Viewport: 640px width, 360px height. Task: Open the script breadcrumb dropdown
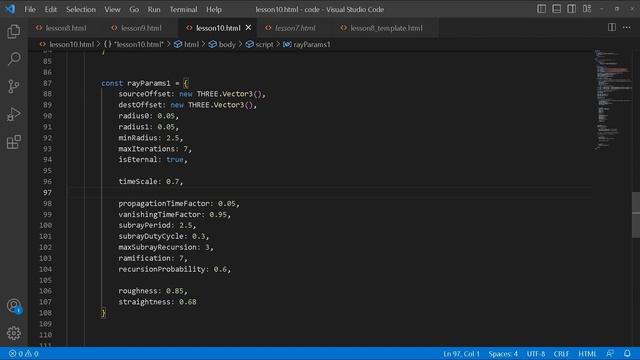point(260,44)
